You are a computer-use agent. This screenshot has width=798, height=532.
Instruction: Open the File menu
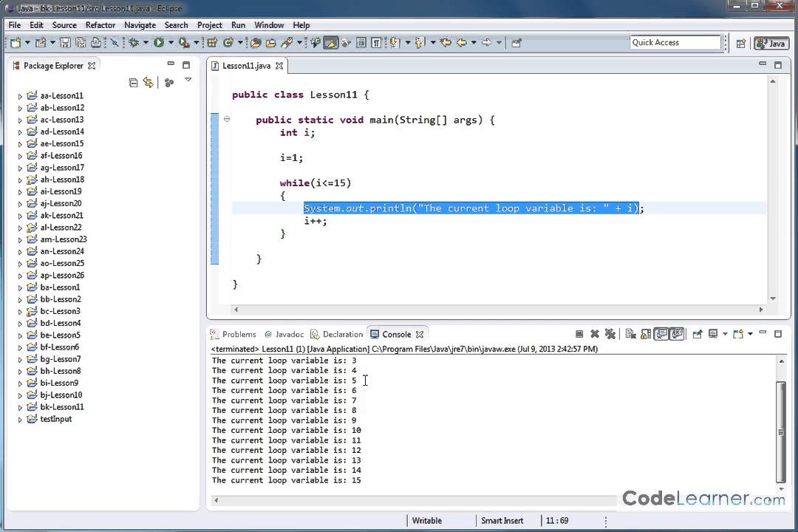pyautogui.click(x=15, y=25)
